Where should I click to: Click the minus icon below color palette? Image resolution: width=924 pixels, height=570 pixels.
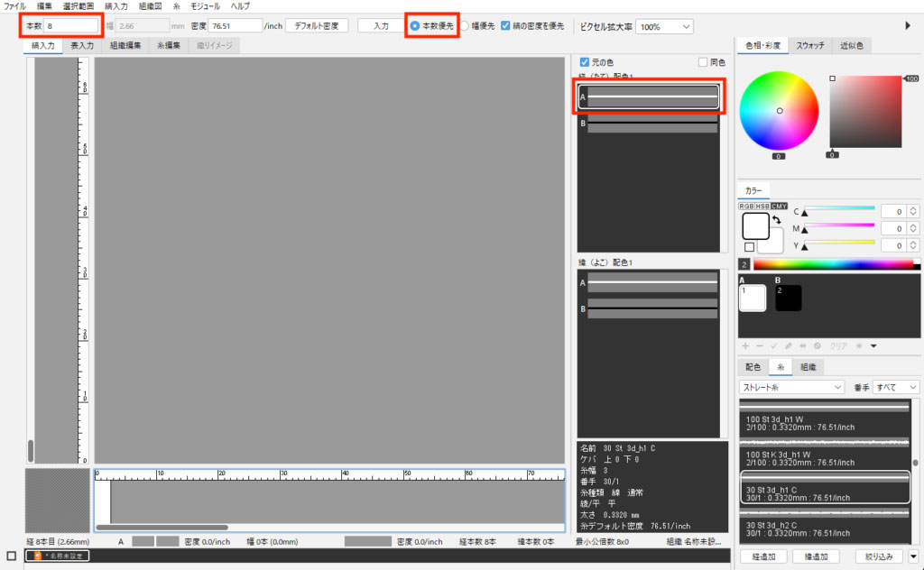coord(760,345)
